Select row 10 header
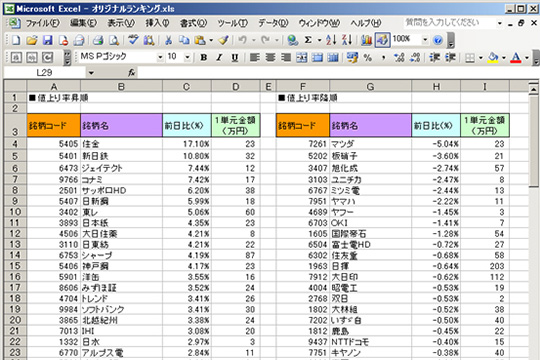540x360 pixels. click(x=15, y=212)
